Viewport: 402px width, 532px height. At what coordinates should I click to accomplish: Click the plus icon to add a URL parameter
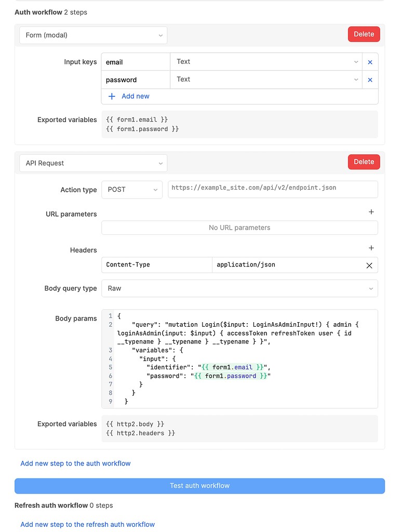[371, 212]
